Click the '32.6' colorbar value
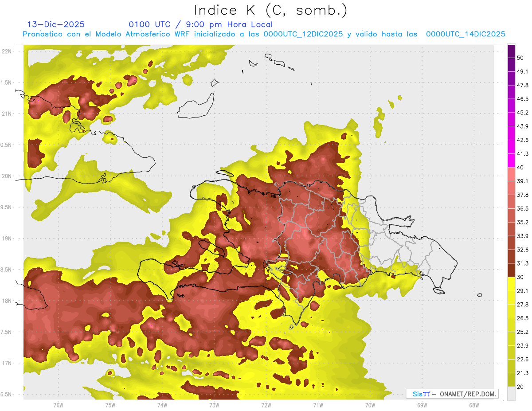This screenshot has height=411, width=532. pyautogui.click(x=523, y=250)
